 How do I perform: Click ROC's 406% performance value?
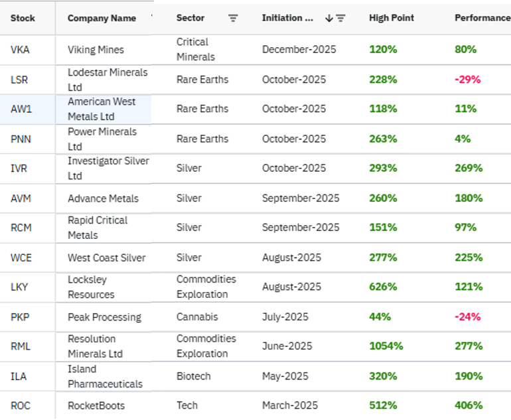coord(469,405)
